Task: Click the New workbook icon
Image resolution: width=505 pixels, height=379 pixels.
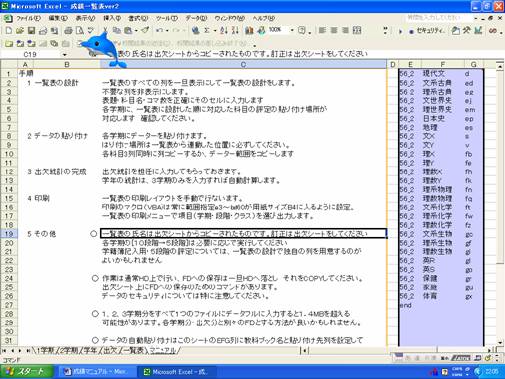Action: 9,31
